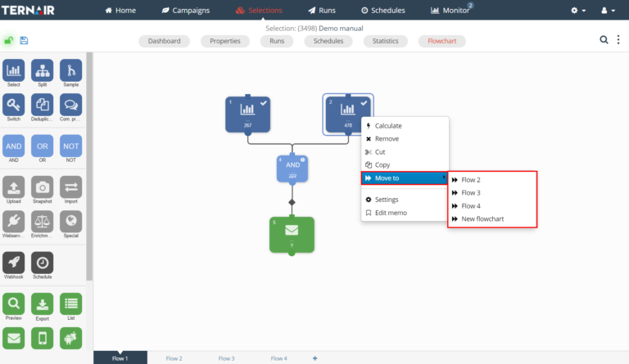The width and height of the screenshot is (629, 364).
Task: Choose the Schedule clock icon in palette
Action: (x=42, y=263)
